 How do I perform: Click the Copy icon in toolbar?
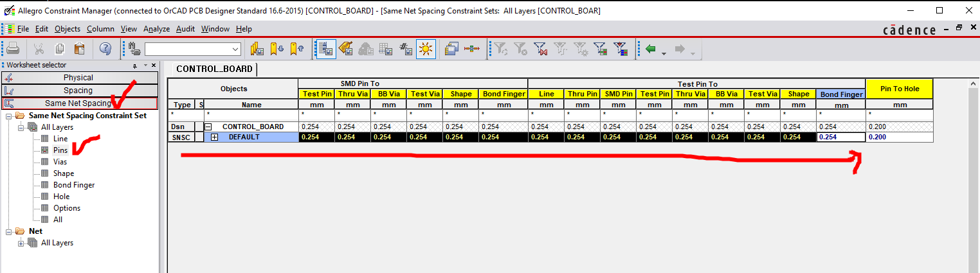coord(60,49)
